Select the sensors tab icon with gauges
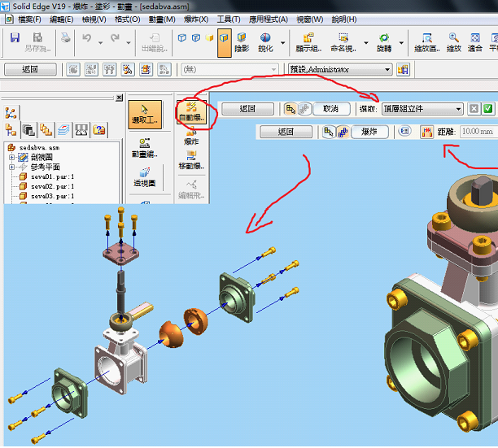The height and width of the screenshot is (448, 498). coord(81,130)
